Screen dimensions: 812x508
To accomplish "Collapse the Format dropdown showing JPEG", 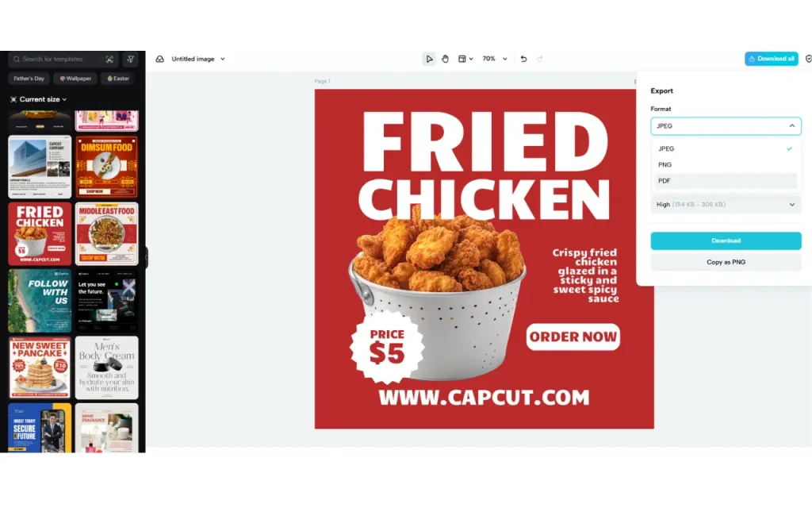I will (726, 126).
